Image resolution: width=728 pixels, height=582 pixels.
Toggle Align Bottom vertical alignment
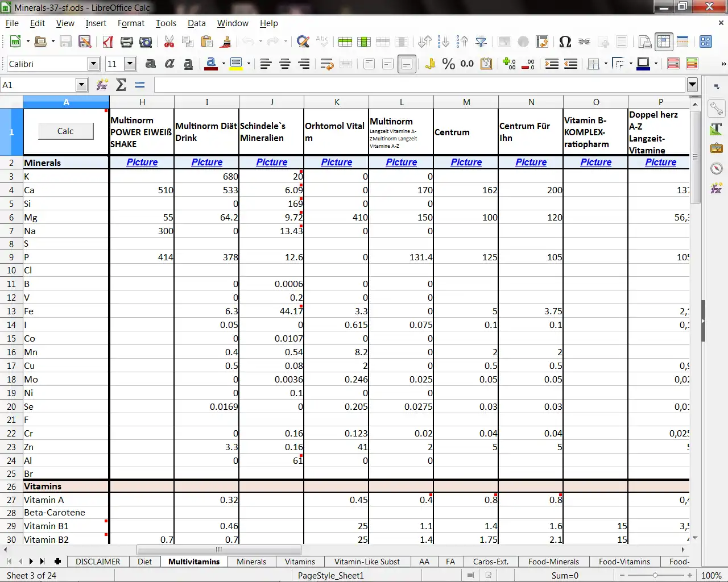tap(407, 64)
